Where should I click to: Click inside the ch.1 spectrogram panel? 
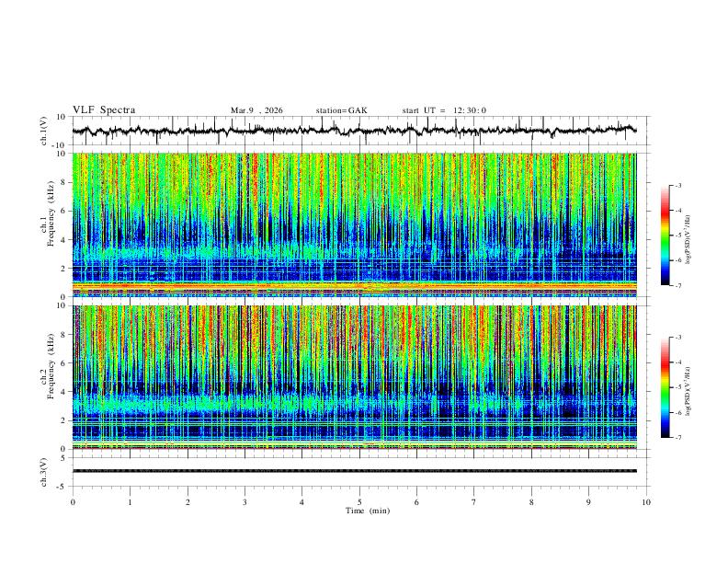354,224
